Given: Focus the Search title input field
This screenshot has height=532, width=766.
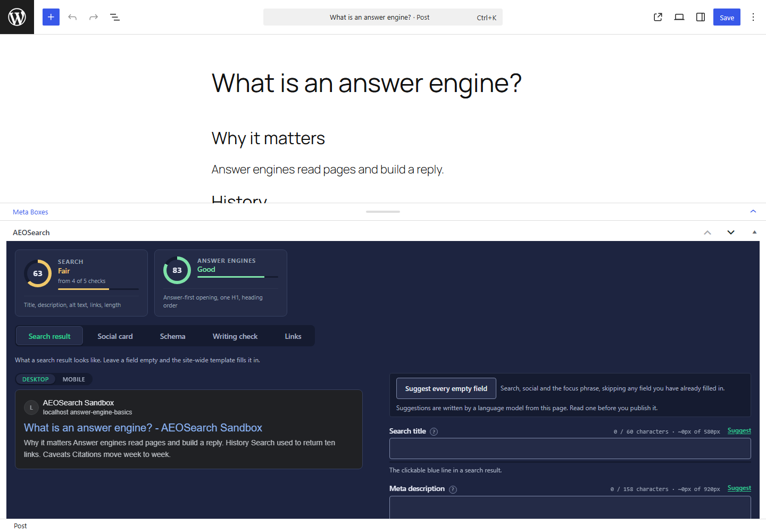Looking at the screenshot, I should [x=570, y=448].
